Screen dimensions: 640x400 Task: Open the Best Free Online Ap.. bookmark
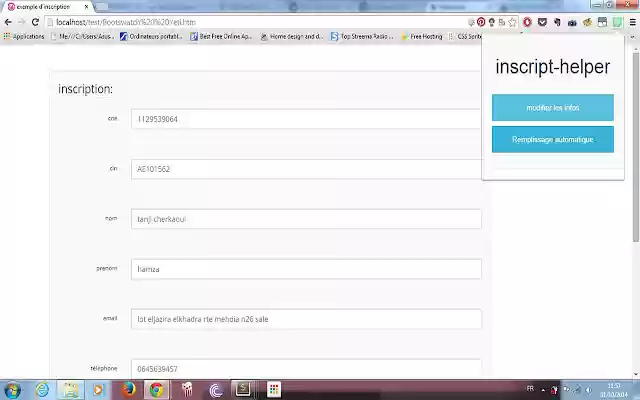pyautogui.click(x=221, y=36)
